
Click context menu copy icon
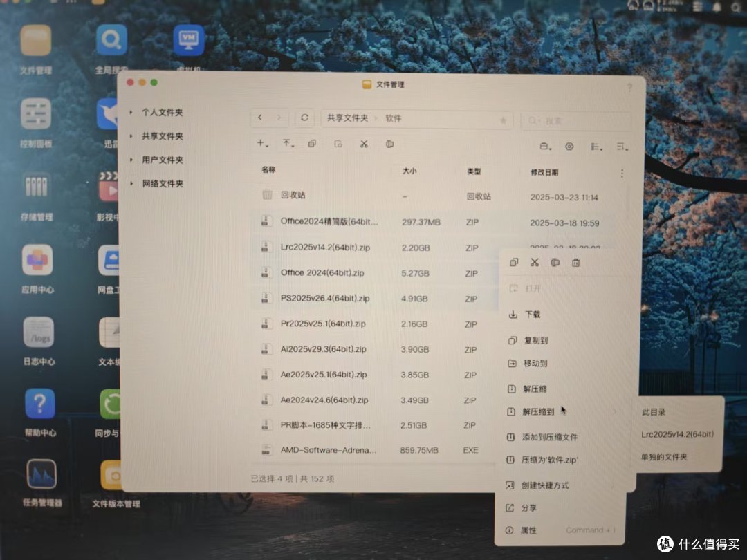click(513, 263)
